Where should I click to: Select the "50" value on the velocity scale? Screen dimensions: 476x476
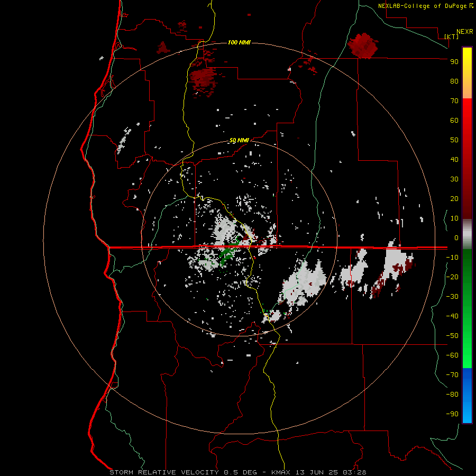click(x=454, y=140)
